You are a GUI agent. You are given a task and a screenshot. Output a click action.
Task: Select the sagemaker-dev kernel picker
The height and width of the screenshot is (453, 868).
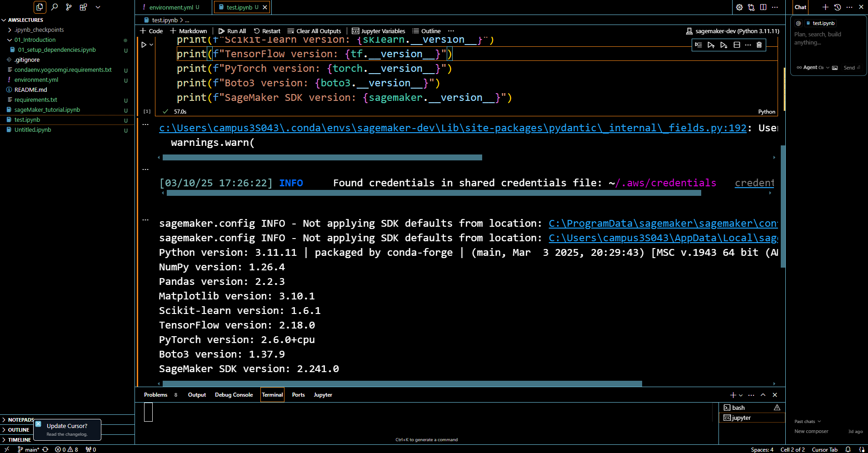[x=733, y=31]
